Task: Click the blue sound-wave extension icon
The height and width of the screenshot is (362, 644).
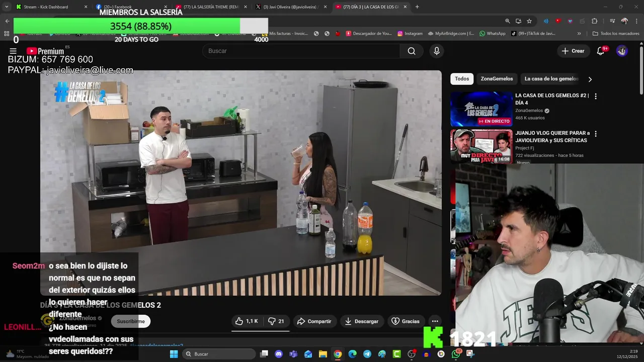Action: click(546, 21)
